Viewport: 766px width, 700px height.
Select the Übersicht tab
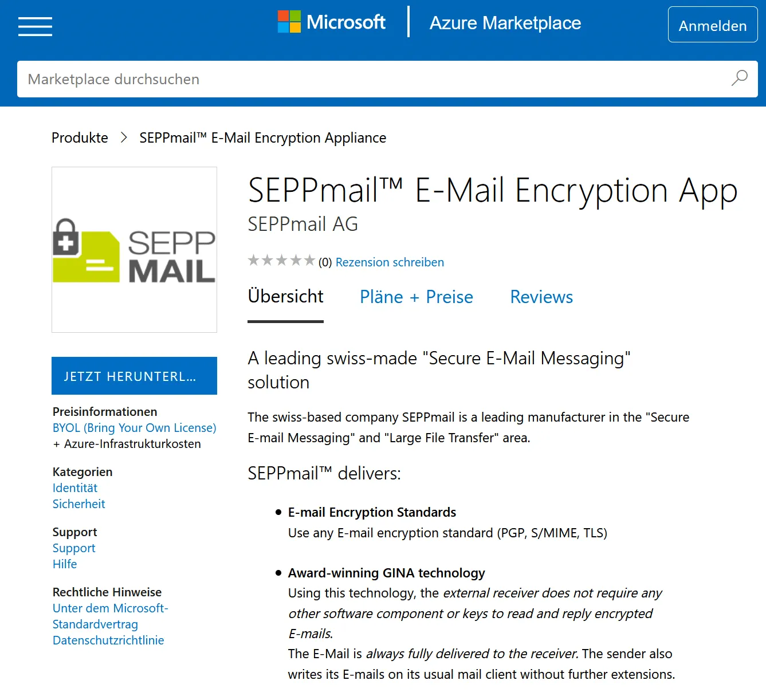(285, 296)
